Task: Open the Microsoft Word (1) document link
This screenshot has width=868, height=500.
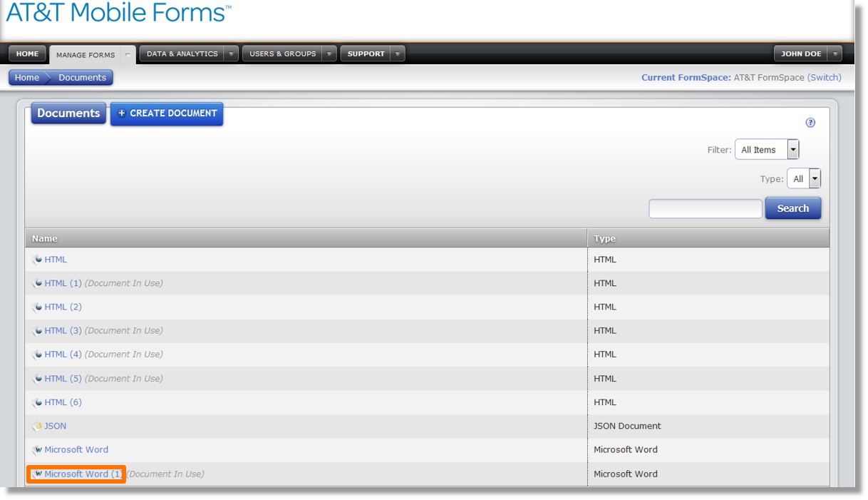Action: [83, 474]
